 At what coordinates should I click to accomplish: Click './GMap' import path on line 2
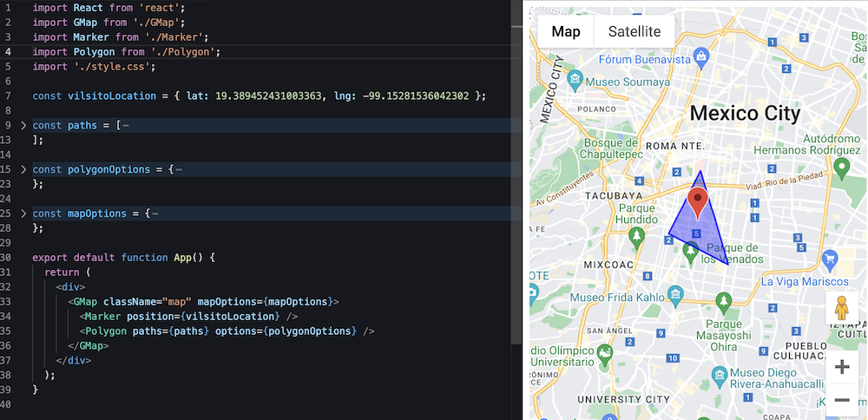(156, 23)
